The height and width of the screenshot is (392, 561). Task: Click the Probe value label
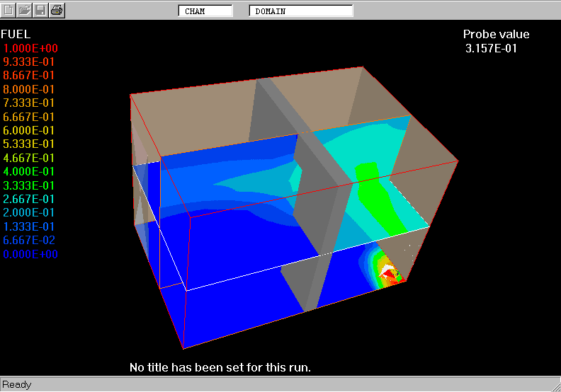click(496, 34)
